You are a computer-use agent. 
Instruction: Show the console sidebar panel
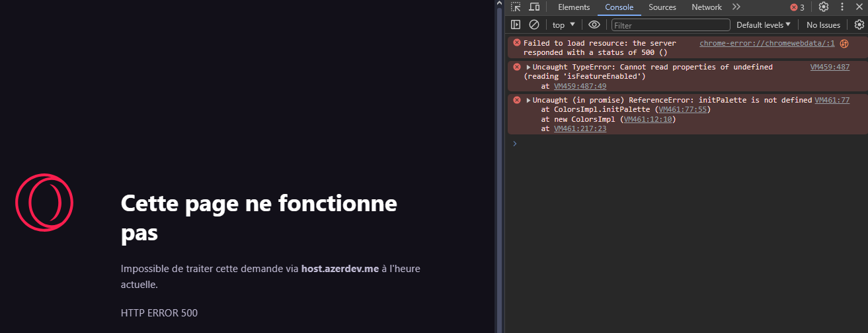pyautogui.click(x=516, y=24)
